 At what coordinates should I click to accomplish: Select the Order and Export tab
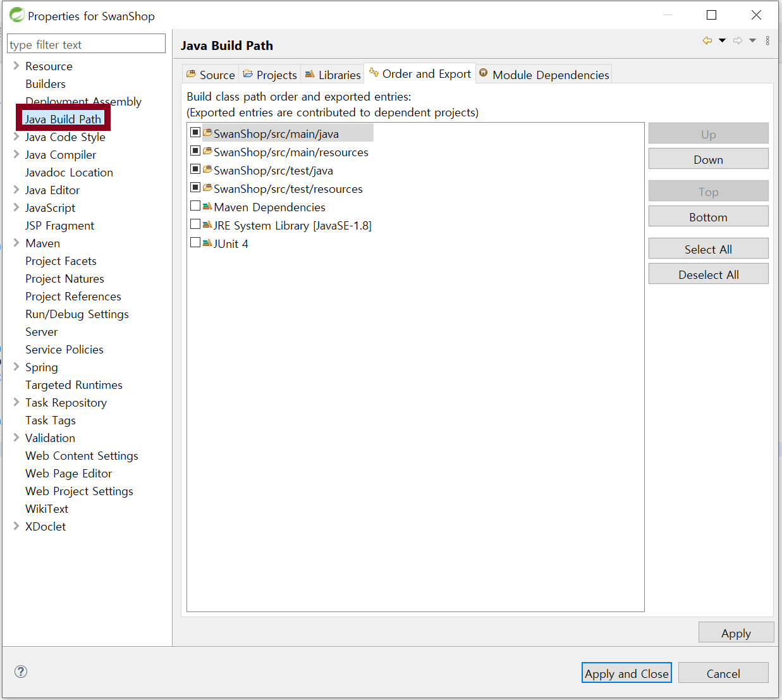[x=420, y=73]
